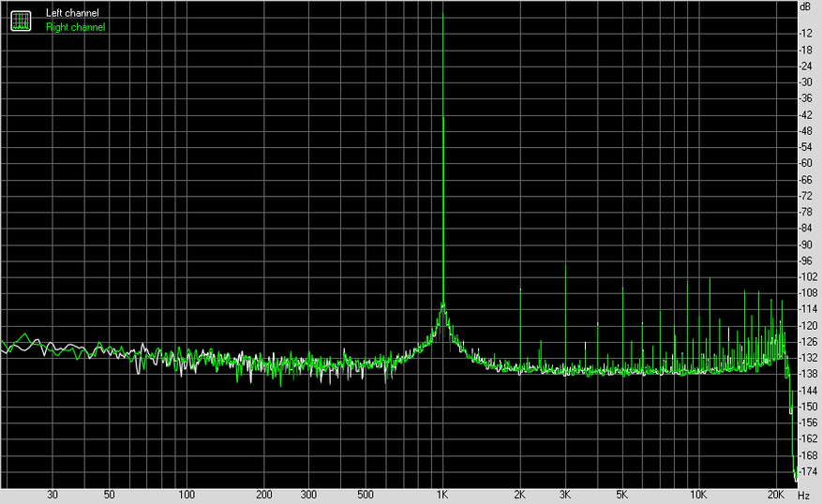Click the top of the 2 kHz harmonic spike
Screen dimensions: 822x504
point(520,289)
